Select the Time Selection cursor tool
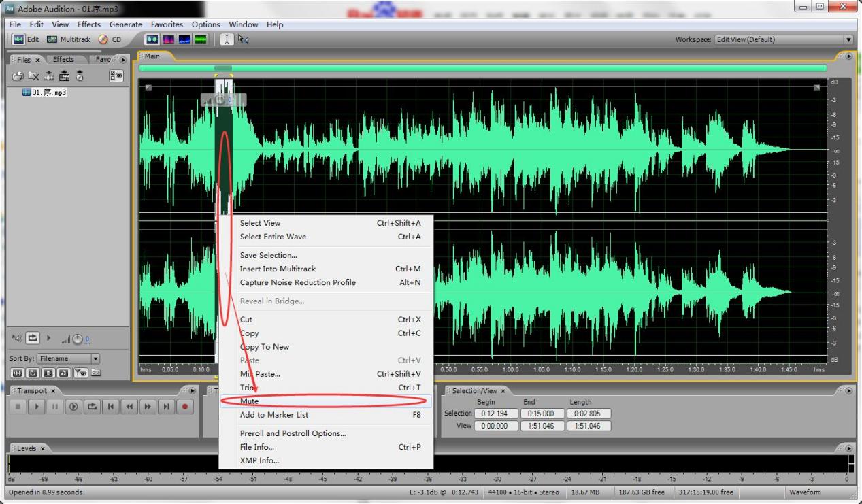 tap(227, 39)
